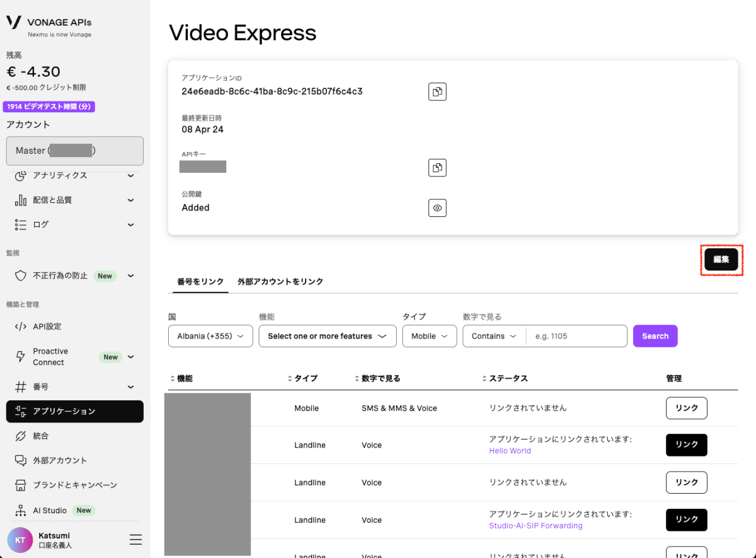Click リンク button in SMS & MMS & Voice row
The image size is (756, 558).
coord(687,408)
